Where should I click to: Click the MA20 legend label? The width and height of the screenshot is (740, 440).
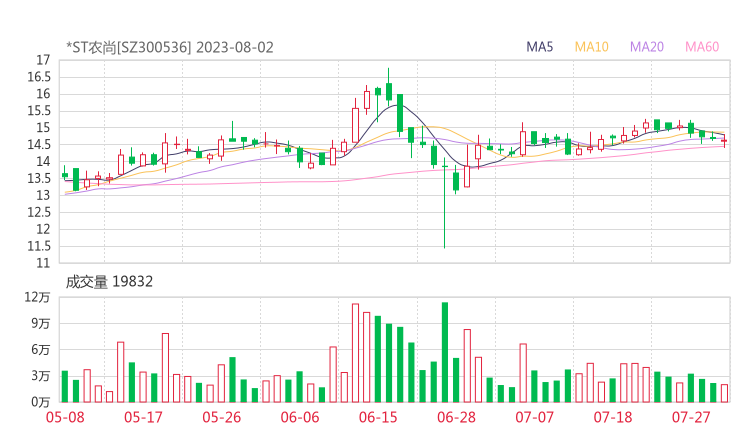coord(647,47)
